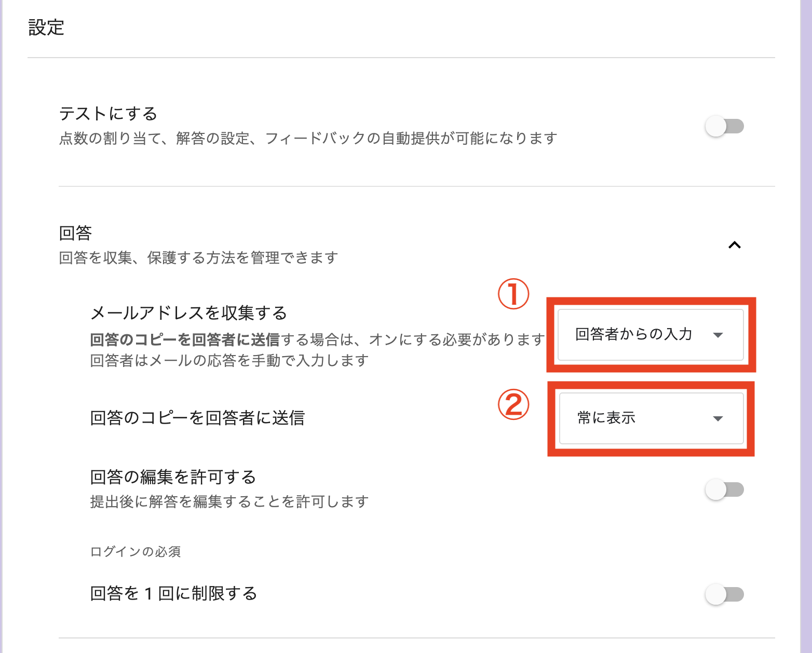
Task: Click arrow icon beside 回答者からの入力
Action: pos(718,335)
